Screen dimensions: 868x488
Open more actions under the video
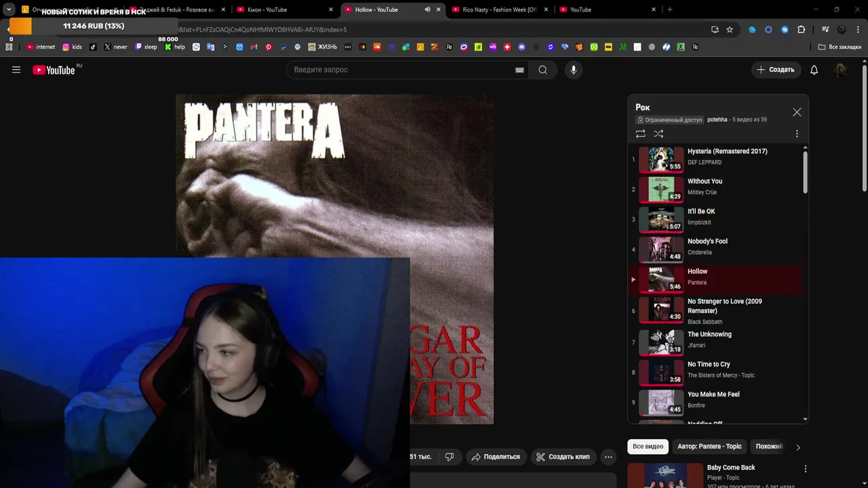coord(608,457)
